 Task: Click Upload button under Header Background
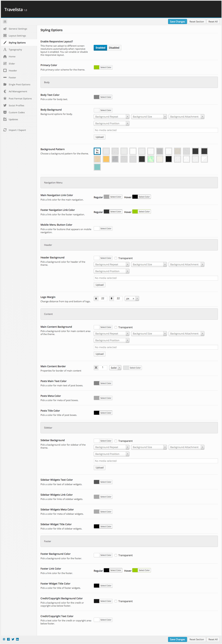tap(99, 285)
